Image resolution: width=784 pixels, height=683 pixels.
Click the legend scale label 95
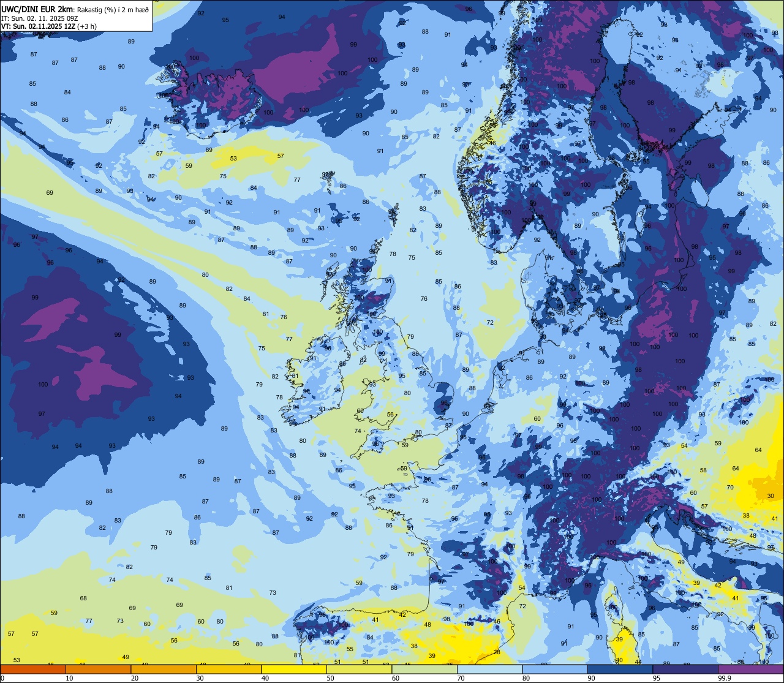pos(657,678)
